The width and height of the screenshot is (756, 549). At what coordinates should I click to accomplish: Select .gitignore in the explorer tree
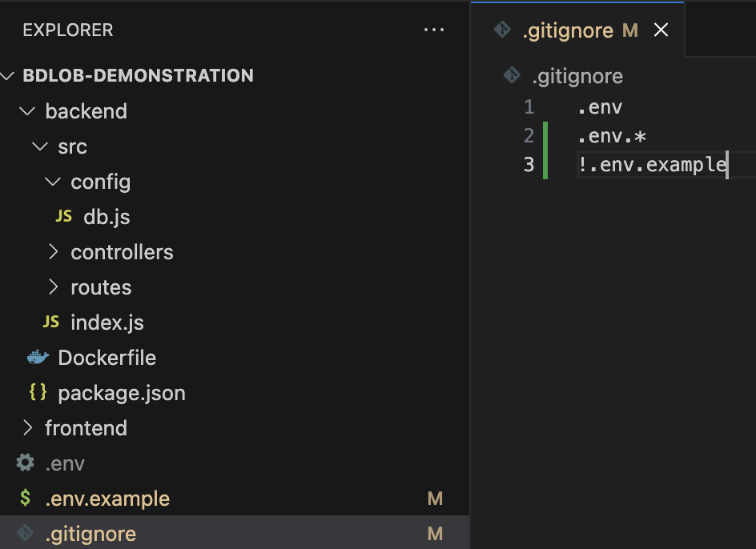[90, 534]
